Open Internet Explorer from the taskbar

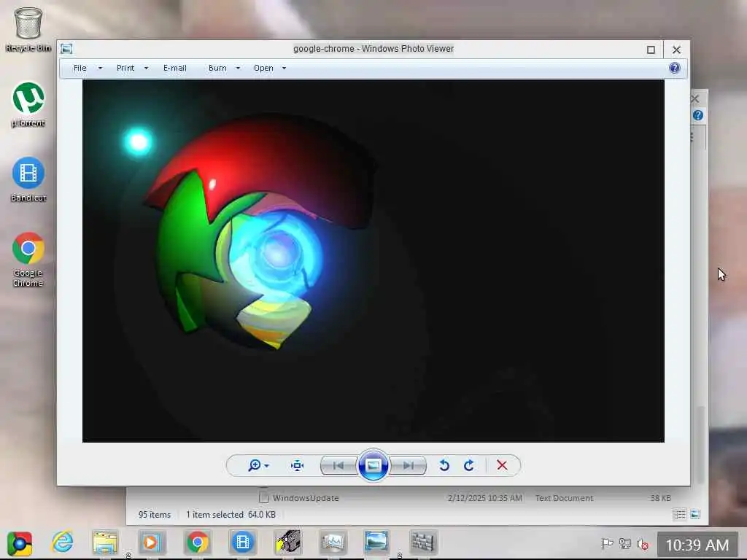tap(63, 542)
